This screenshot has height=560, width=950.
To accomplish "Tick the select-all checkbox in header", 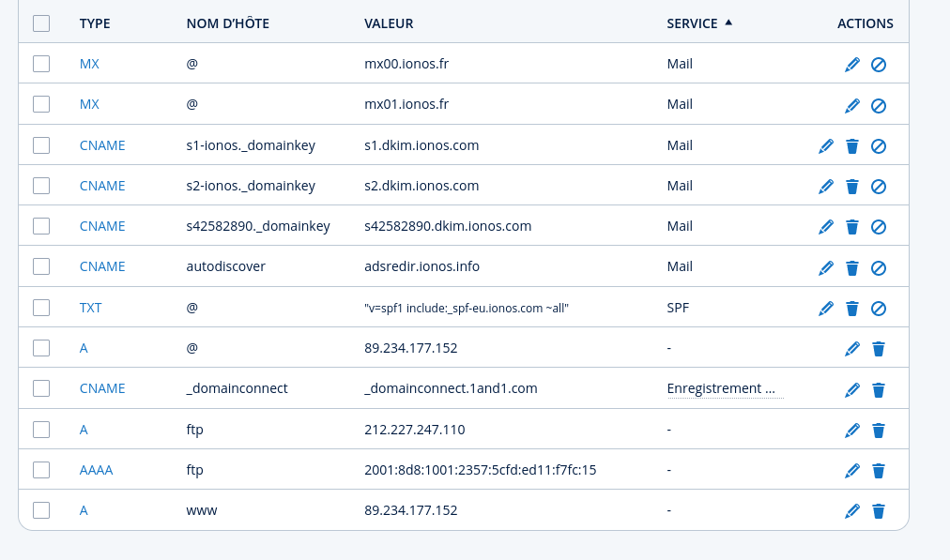I will click(x=41, y=23).
